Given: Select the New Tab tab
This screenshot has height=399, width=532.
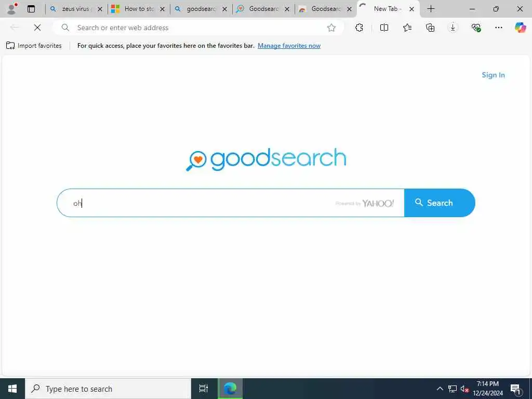Looking at the screenshot, I should point(388,9).
